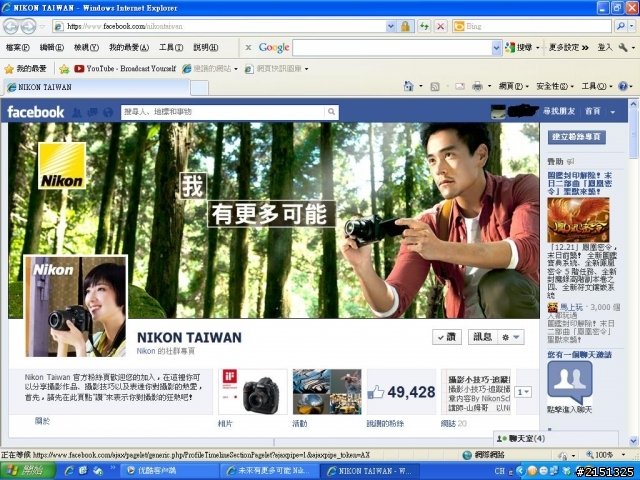
Task: Click the browser Forward arrow button
Action: (x=28, y=27)
